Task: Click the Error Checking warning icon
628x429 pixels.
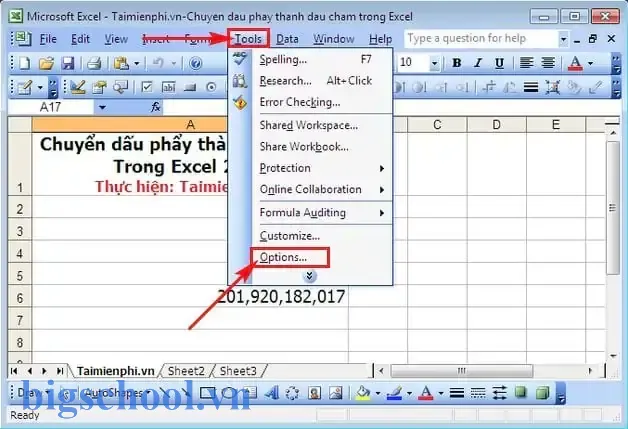Action: point(240,102)
